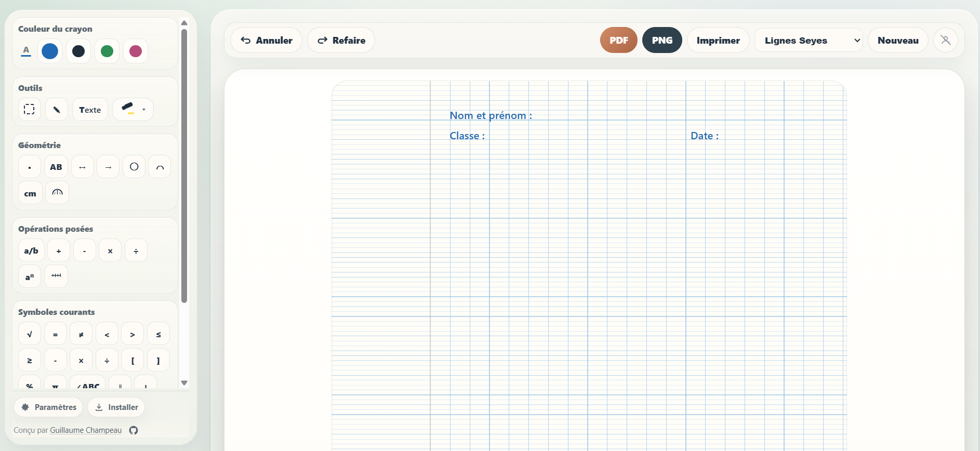This screenshot has width=980, height=451.
Task: Activate the Texte tool
Action: point(90,110)
